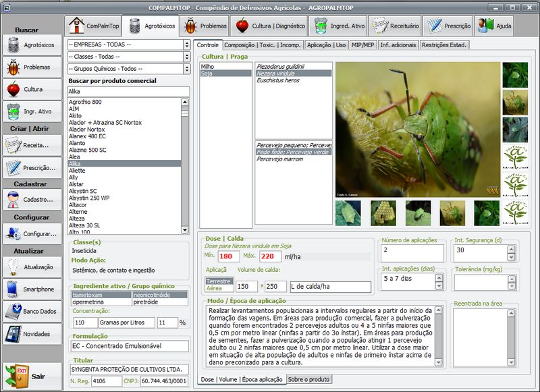Click the Ingred. Ativo beaker icon in toolbar
Screen dimensions: 540x392
(x=321, y=26)
